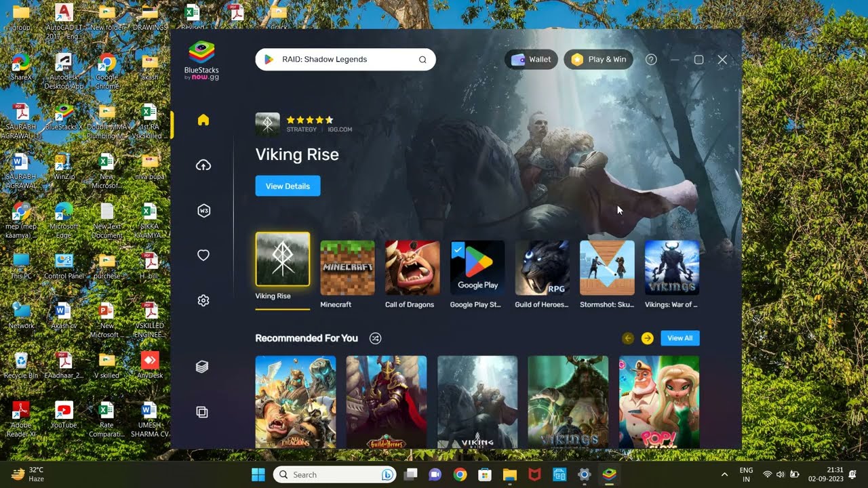
Task: Open Microsoft Store from the taskbar
Action: [485, 474]
